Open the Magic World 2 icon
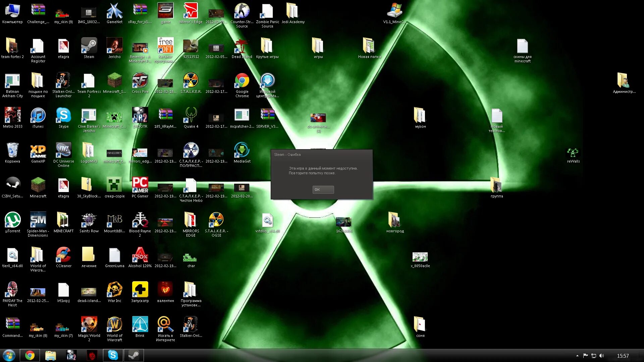Screen dimensions: 644x362 tap(89, 324)
